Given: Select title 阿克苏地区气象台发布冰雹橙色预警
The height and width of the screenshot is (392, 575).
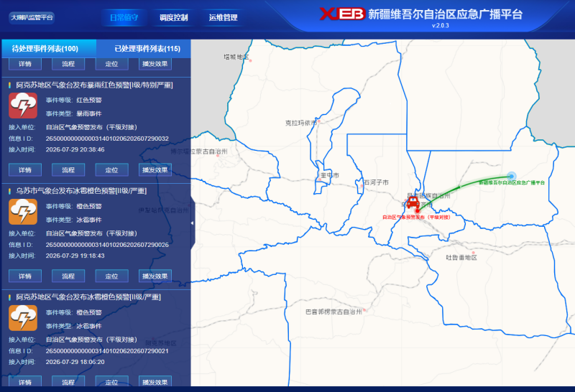Looking at the screenshot, I should [88, 297].
